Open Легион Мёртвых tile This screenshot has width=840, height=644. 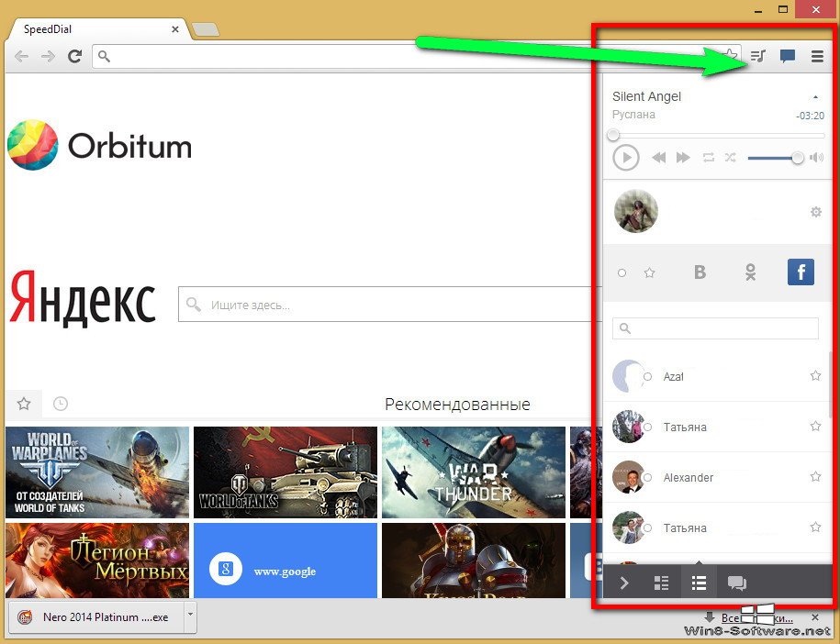[x=97, y=561]
